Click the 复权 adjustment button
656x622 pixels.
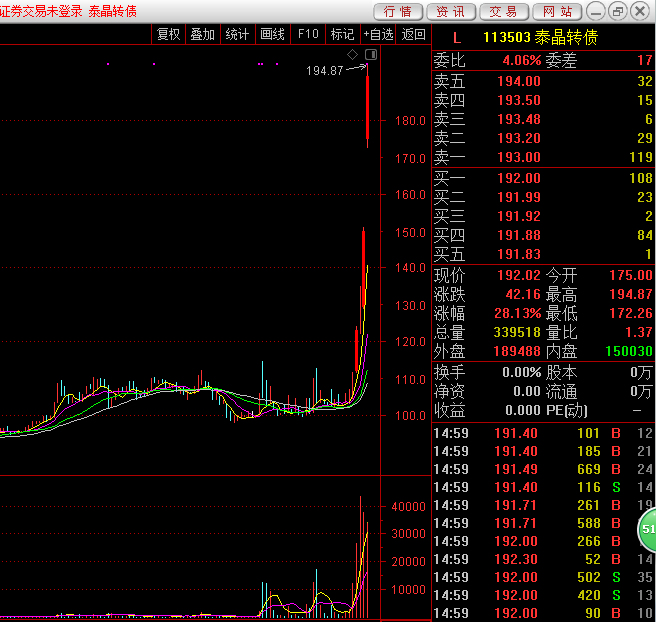(x=168, y=34)
